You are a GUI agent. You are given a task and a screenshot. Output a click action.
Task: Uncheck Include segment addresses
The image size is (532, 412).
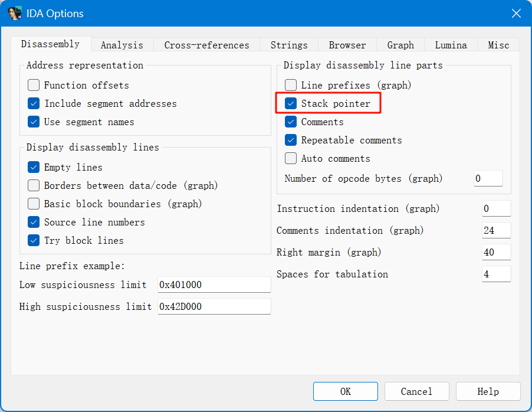pos(34,104)
